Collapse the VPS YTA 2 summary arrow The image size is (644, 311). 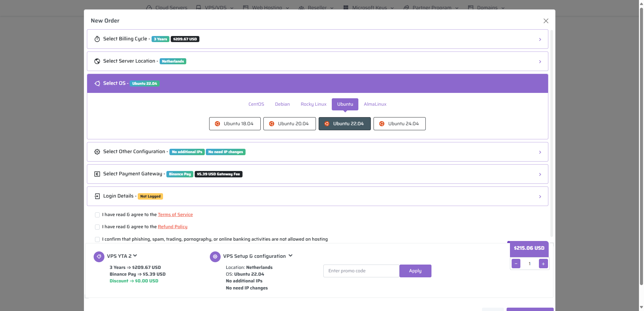pyautogui.click(x=135, y=256)
